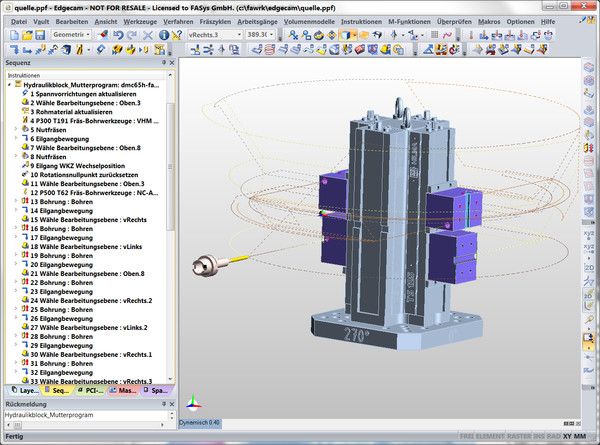Screen dimensions: 600x445
Task: Open the Datei menu
Action: 19,22
